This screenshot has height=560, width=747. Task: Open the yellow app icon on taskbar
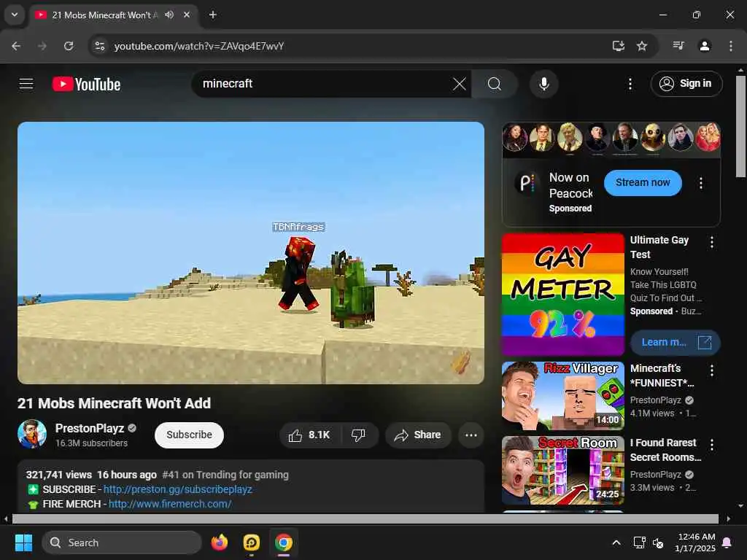pyautogui.click(x=252, y=542)
